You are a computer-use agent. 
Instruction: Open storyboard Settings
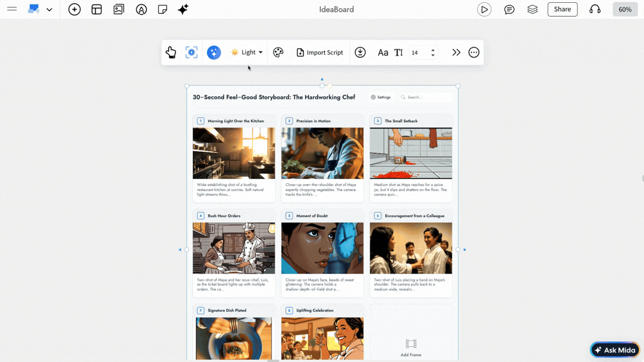tap(381, 97)
